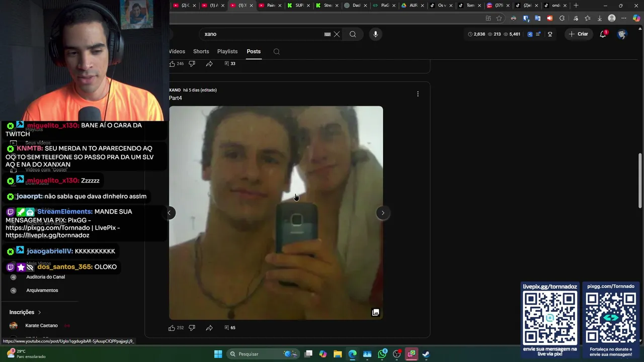Clear the "xano" search text with X
644x362 pixels.
(337, 34)
